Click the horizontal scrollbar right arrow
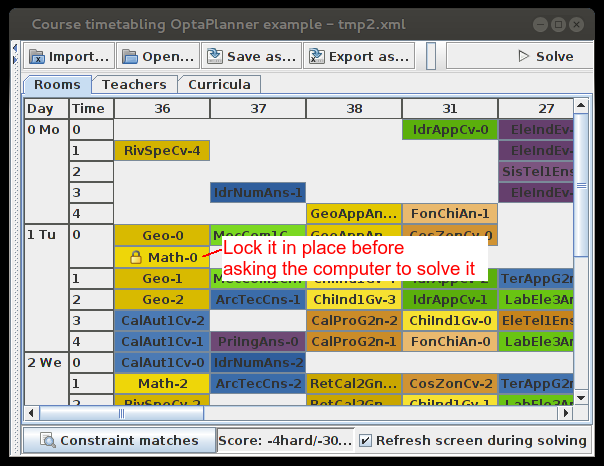The height and width of the screenshot is (466, 604). point(566,413)
